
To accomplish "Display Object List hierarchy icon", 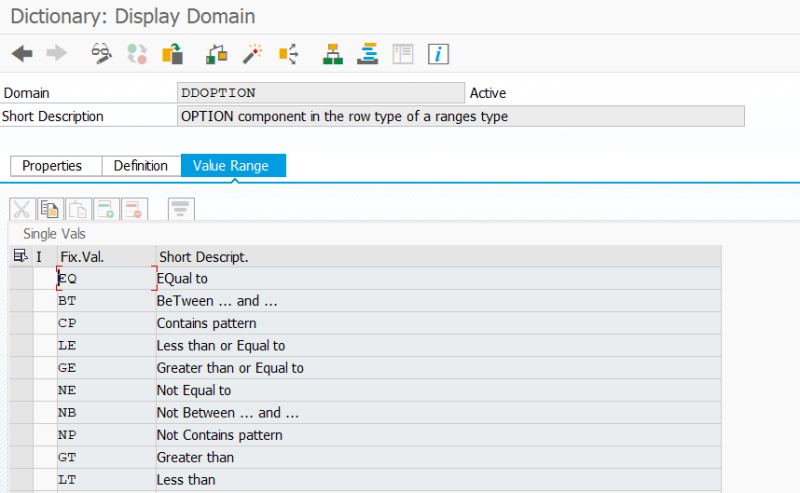I will [x=333, y=54].
